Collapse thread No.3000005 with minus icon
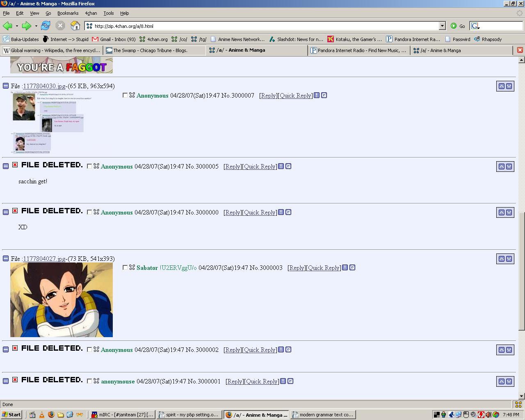Viewport: 525px width, 420px height. pyautogui.click(x=6, y=166)
